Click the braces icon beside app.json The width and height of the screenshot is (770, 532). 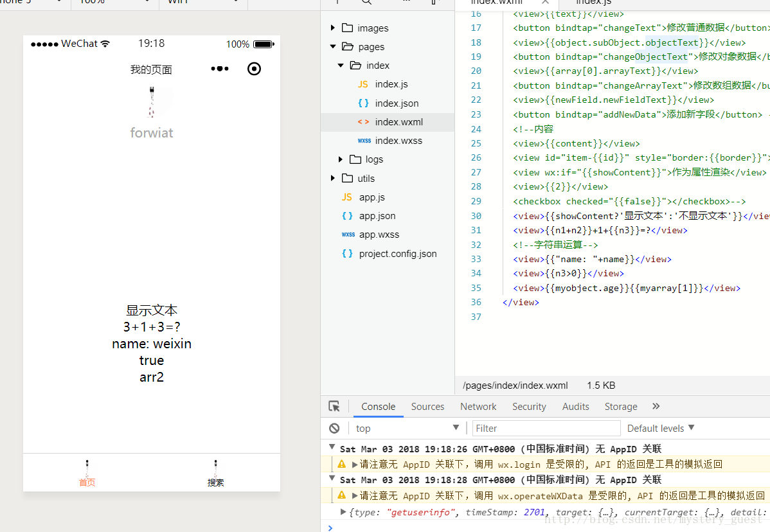coord(347,216)
